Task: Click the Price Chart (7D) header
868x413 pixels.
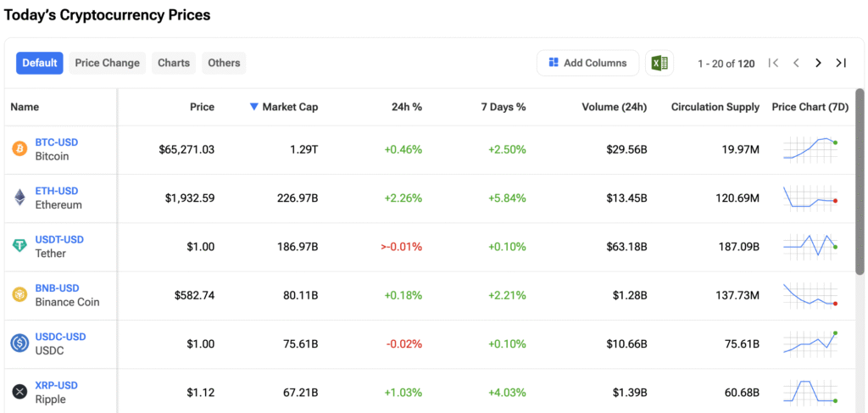Action: click(x=810, y=108)
